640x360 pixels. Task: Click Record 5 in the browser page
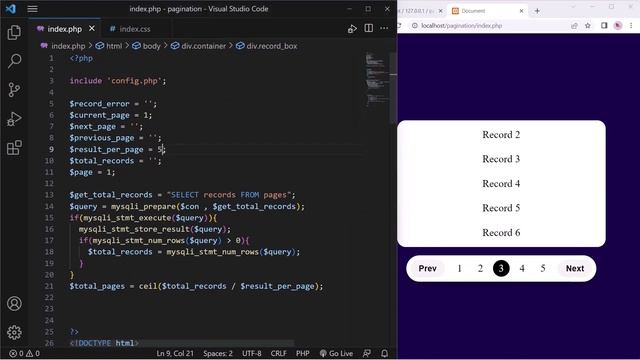click(501, 208)
